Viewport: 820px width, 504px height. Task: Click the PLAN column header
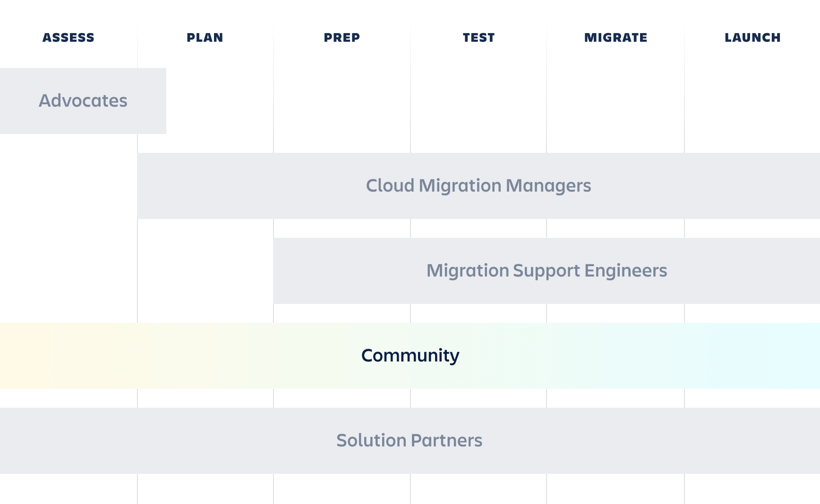(205, 38)
